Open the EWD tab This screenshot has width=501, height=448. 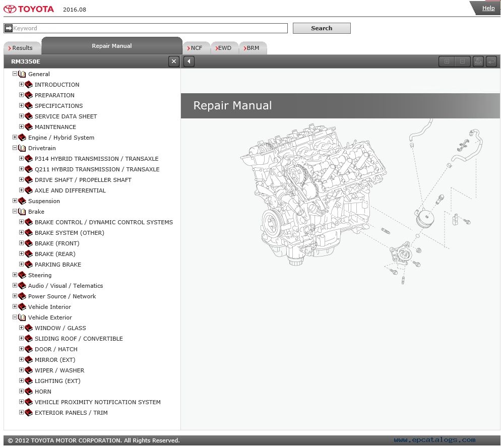point(224,48)
